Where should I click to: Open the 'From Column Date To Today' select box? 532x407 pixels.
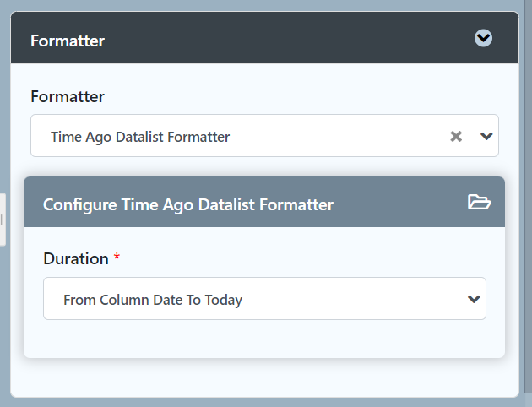(264, 298)
